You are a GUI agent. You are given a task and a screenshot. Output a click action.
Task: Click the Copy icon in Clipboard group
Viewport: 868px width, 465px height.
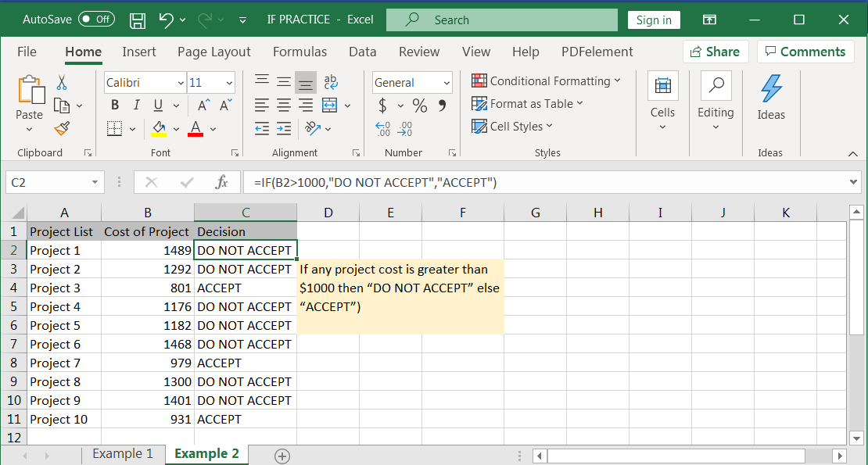pos(62,106)
